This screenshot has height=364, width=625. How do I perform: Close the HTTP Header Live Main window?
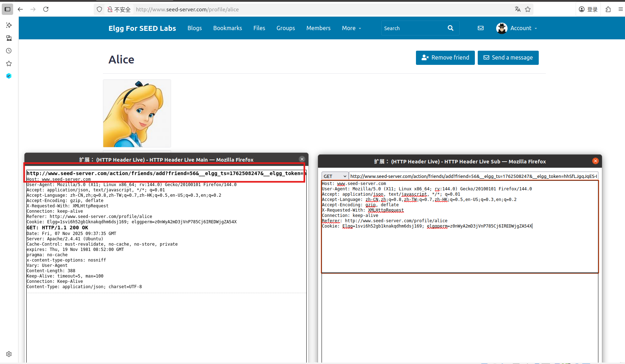click(302, 159)
